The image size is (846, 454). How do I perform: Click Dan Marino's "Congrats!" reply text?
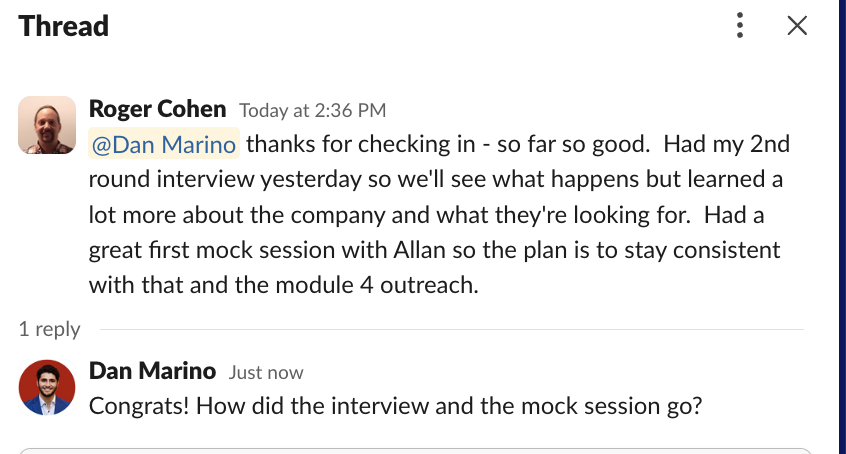[x=135, y=407]
